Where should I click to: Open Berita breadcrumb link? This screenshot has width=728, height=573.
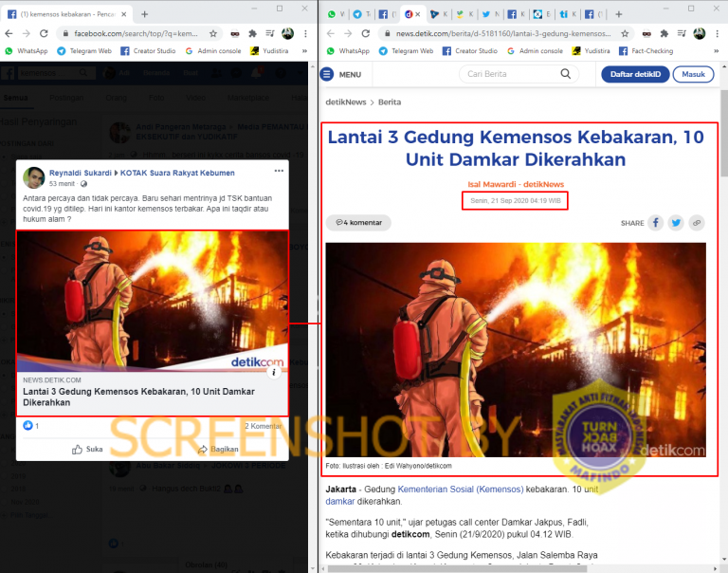(390, 102)
